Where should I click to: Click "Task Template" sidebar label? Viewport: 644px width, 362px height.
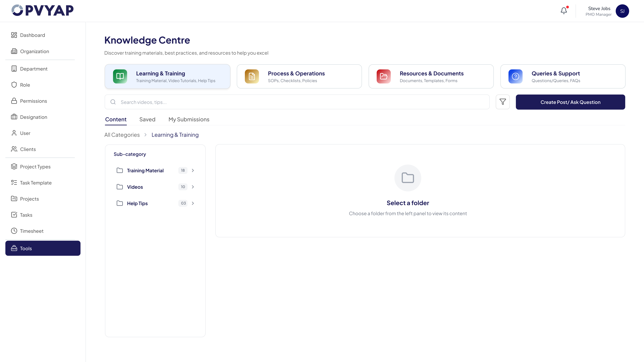36,183
